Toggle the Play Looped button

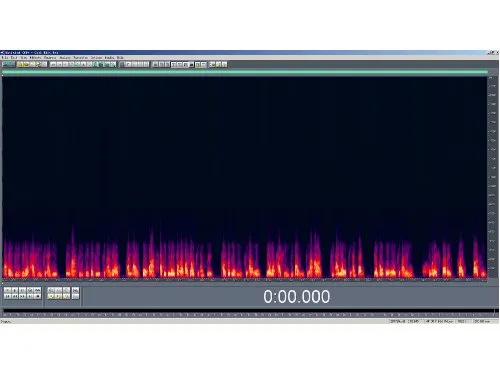[x=38, y=291]
